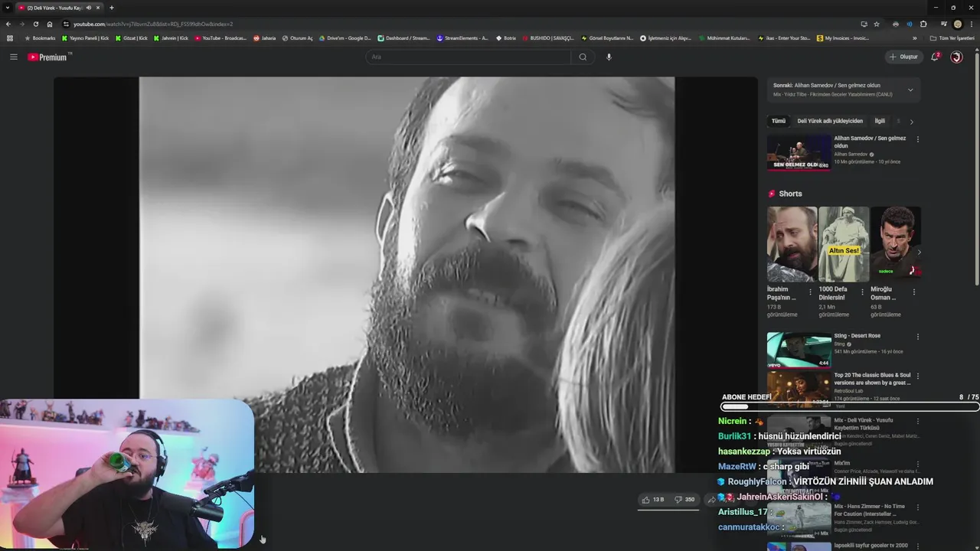Play İbrahim Paşa'nın short thumbnail
The image size is (980, 551).
click(x=792, y=244)
